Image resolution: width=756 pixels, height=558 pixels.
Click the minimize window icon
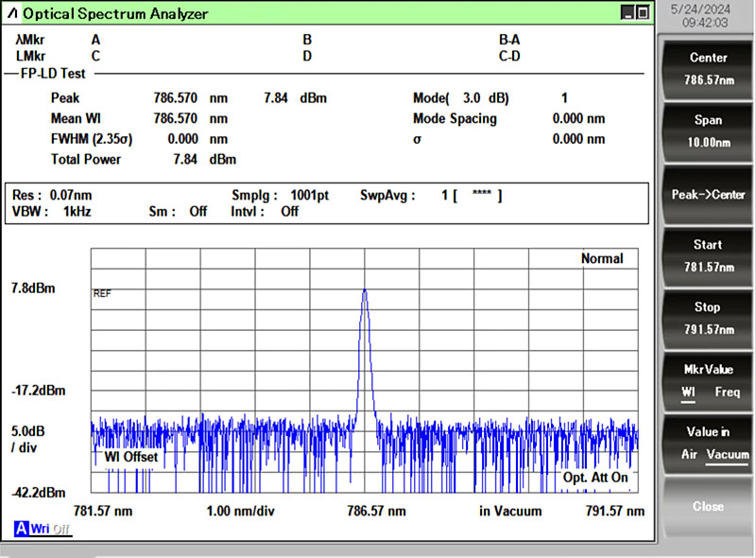628,13
